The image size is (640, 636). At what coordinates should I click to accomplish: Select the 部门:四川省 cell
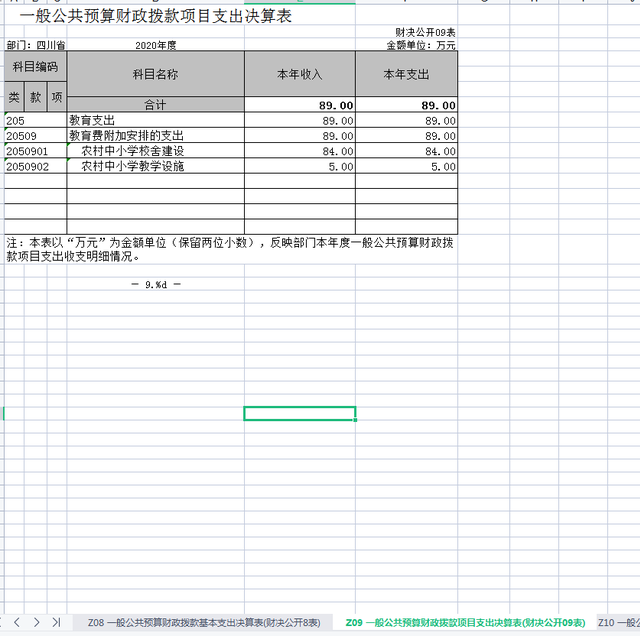tap(35, 45)
